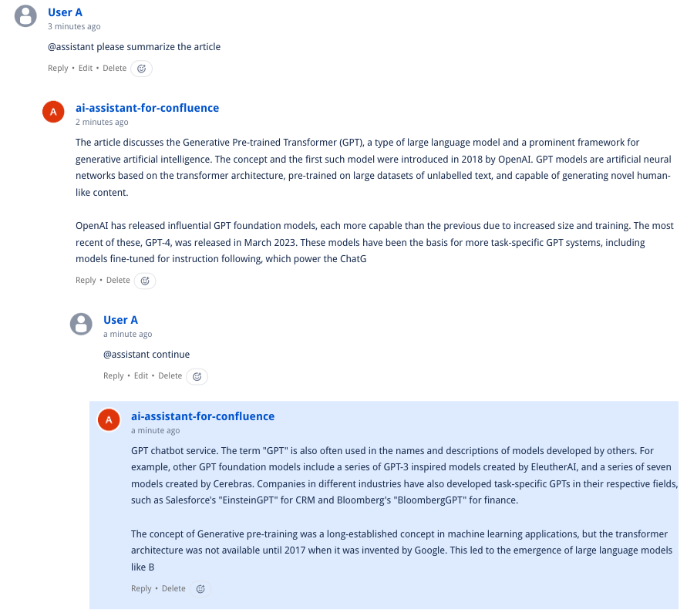Reply to the first ai-assistant summary comment
This screenshot has height=616, width=687.
click(x=86, y=281)
